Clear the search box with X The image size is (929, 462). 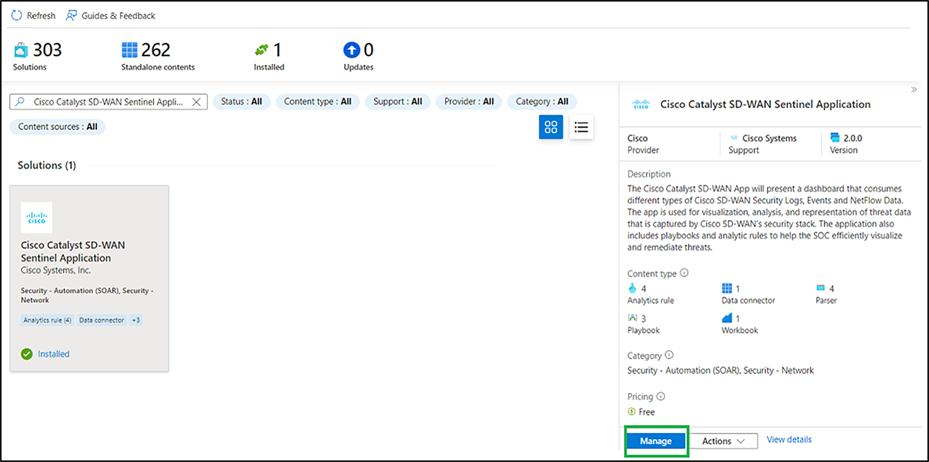[197, 101]
